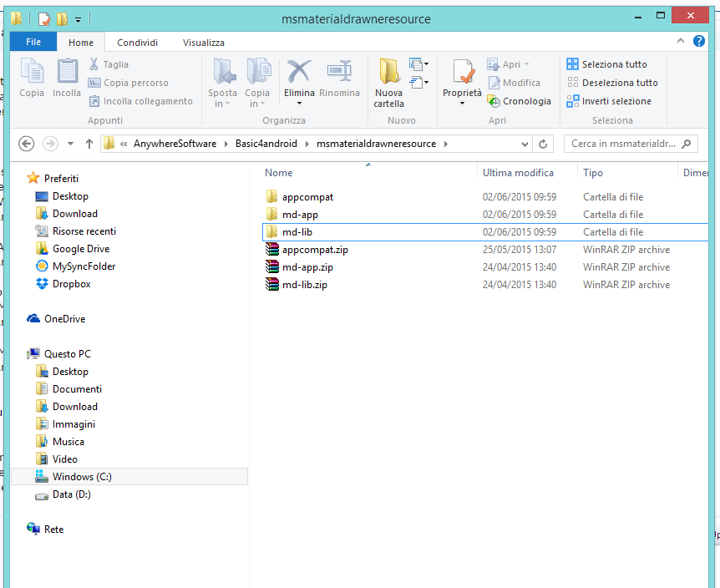Image resolution: width=720 pixels, height=588 pixels.
Task: Click the Proprietà icon
Action: click(463, 71)
